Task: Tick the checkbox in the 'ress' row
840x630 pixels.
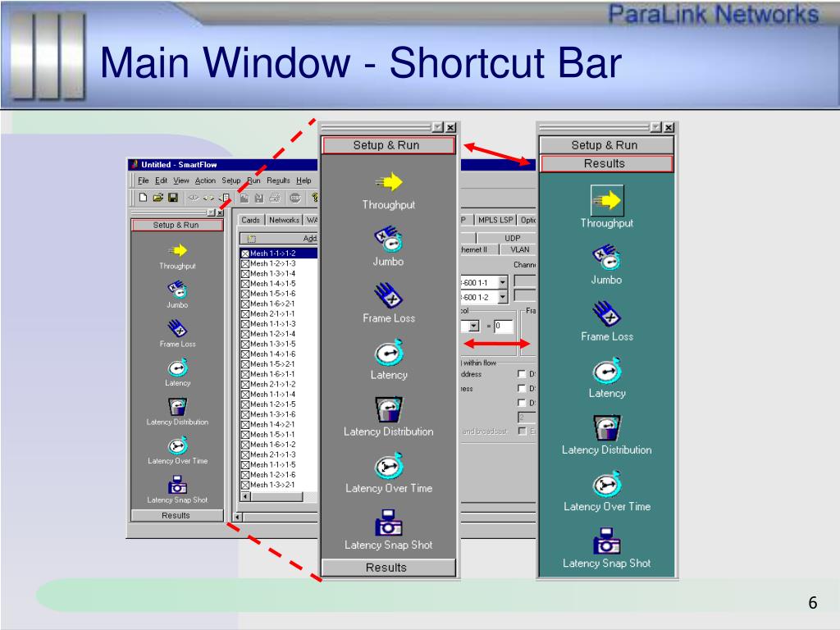Action: pyautogui.click(x=522, y=388)
